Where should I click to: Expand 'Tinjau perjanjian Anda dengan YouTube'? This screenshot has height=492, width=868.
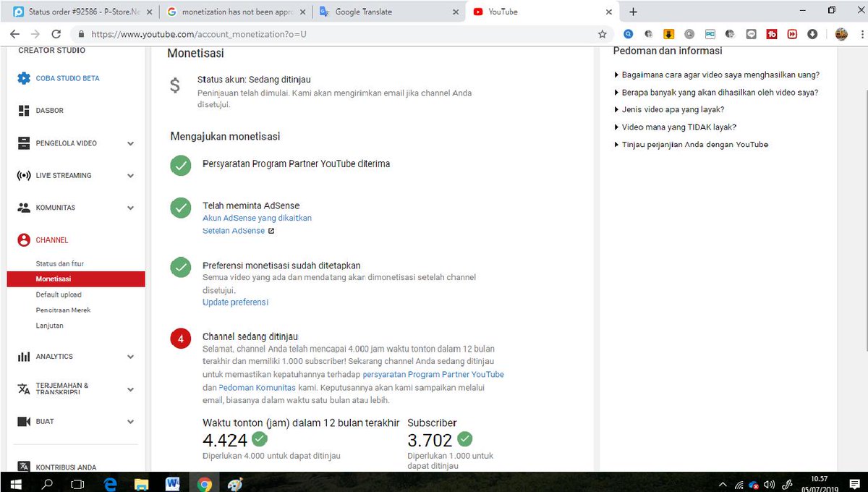691,144
